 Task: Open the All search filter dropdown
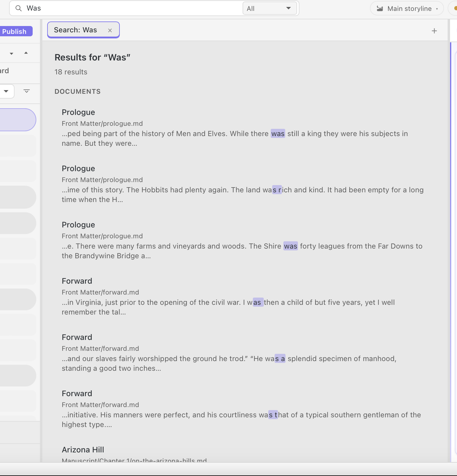coord(270,8)
